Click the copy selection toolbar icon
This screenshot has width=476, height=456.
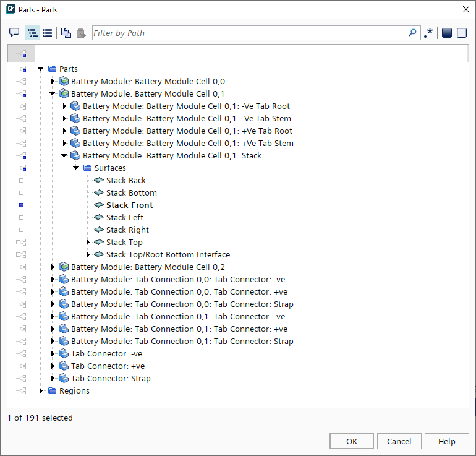[x=66, y=33]
